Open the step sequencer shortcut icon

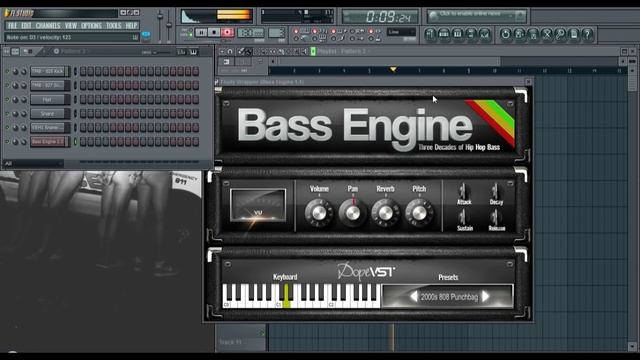coord(444,34)
